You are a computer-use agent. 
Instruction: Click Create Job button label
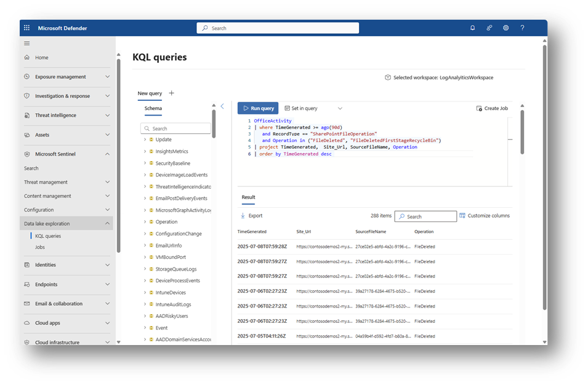[x=496, y=108]
